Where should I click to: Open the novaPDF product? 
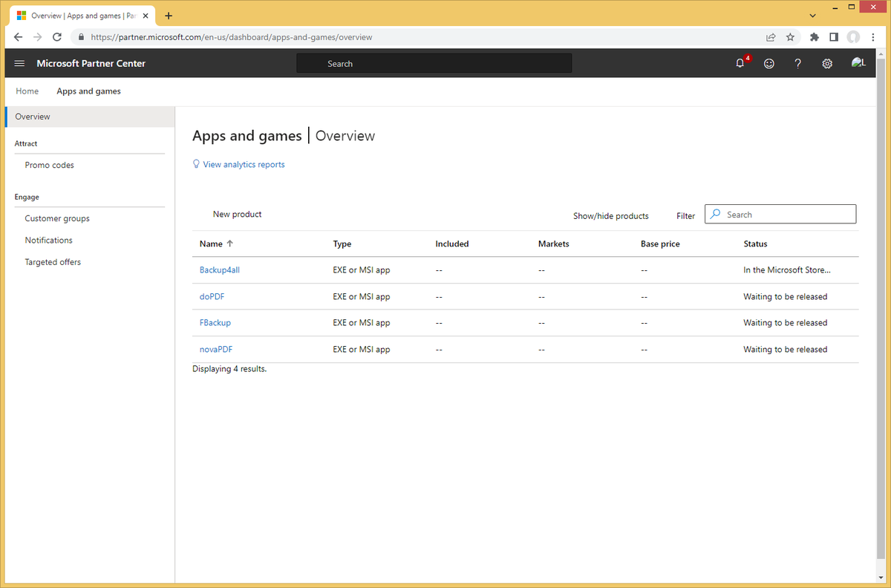(x=216, y=349)
